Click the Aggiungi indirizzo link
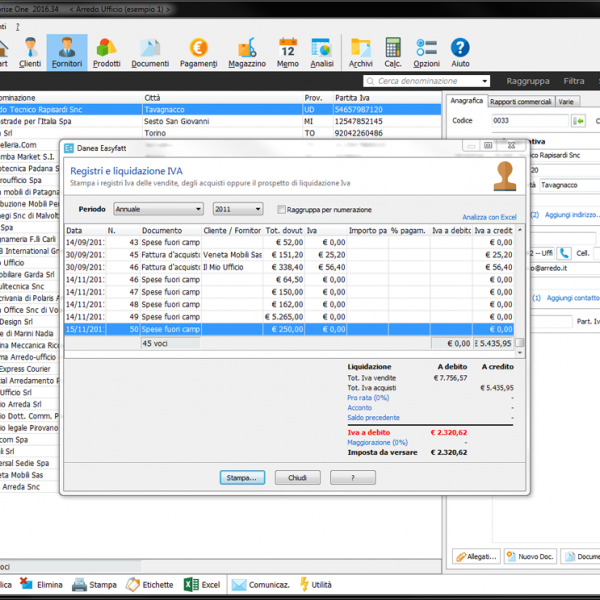This screenshot has height=600, width=600. (x=571, y=215)
